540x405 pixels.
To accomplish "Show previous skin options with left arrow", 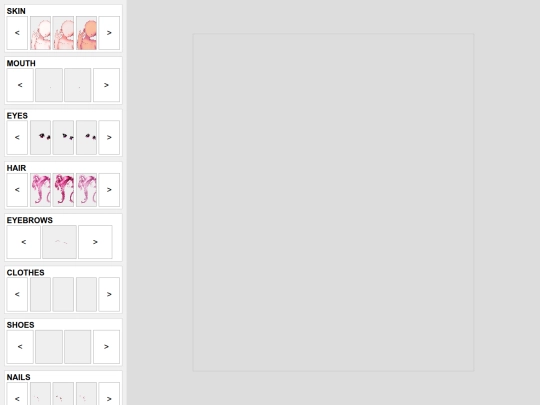I will click(x=17, y=33).
